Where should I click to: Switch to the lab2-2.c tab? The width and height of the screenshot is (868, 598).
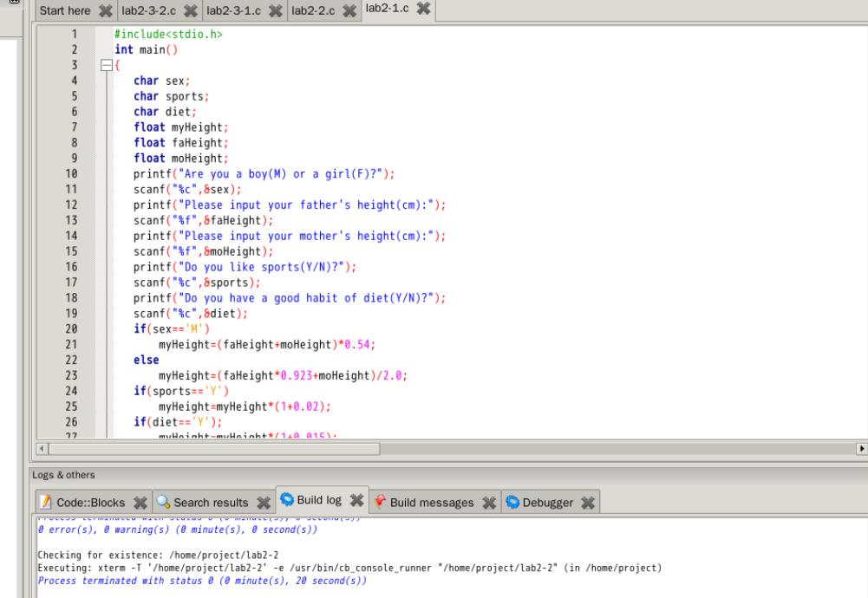(313, 10)
